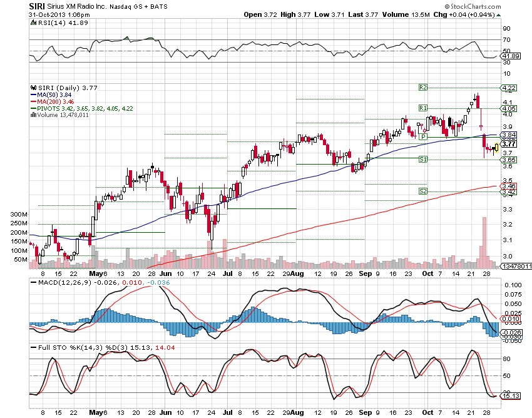Click the R1 pivot marker
This screenshot has height=418, width=532.
pyautogui.click(x=422, y=108)
